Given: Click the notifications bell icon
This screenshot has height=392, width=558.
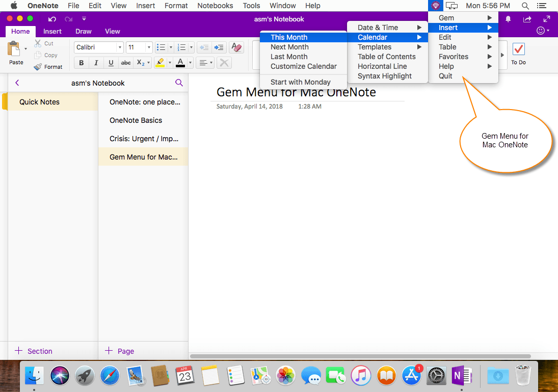Looking at the screenshot, I should click(508, 19).
